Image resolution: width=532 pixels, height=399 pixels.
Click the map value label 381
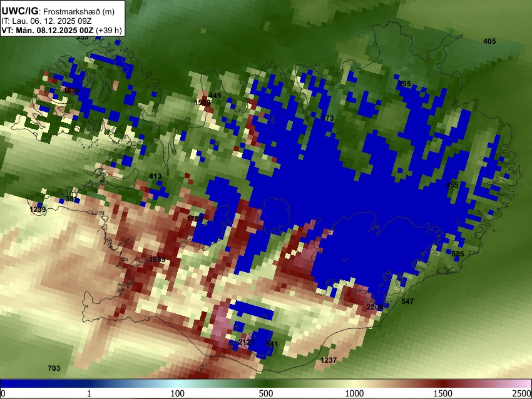click(71, 199)
